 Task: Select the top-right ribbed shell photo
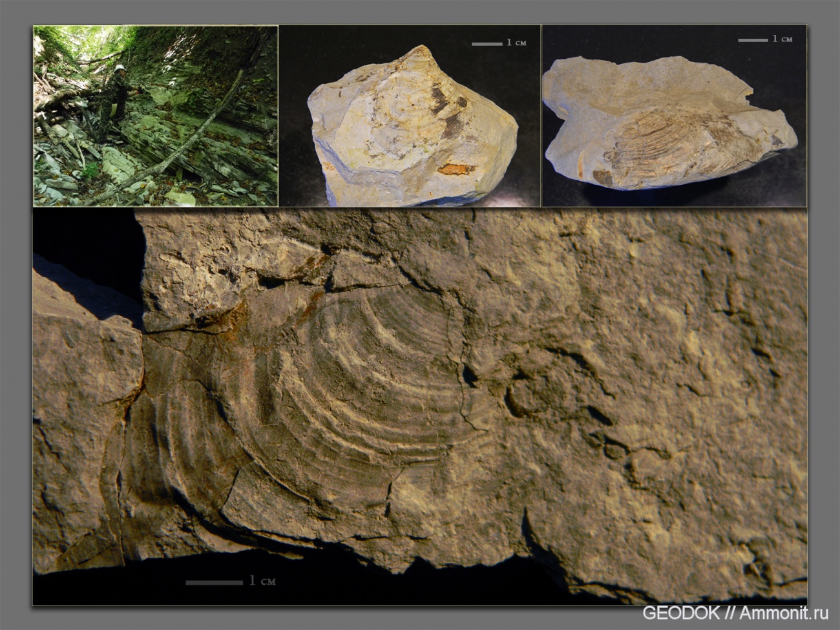(x=674, y=116)
